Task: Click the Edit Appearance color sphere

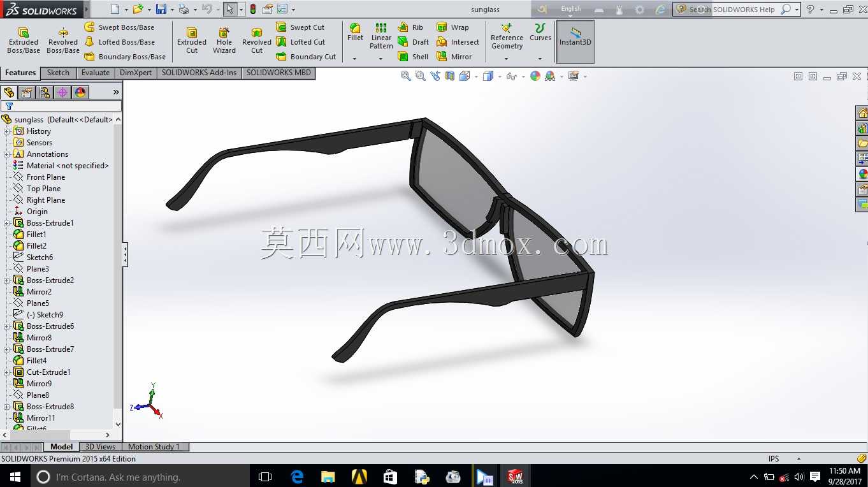Action: click(x=535, y=76)
